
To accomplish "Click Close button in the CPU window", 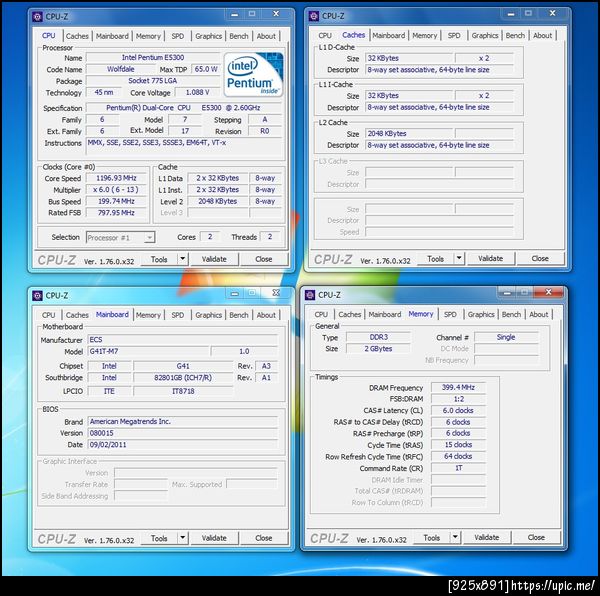I will 264,259.
